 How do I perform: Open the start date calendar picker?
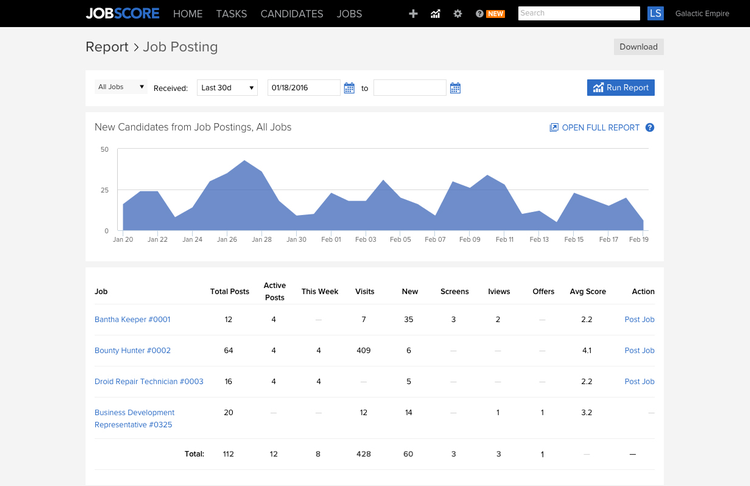pyautogui.click(x=349, y=88)
